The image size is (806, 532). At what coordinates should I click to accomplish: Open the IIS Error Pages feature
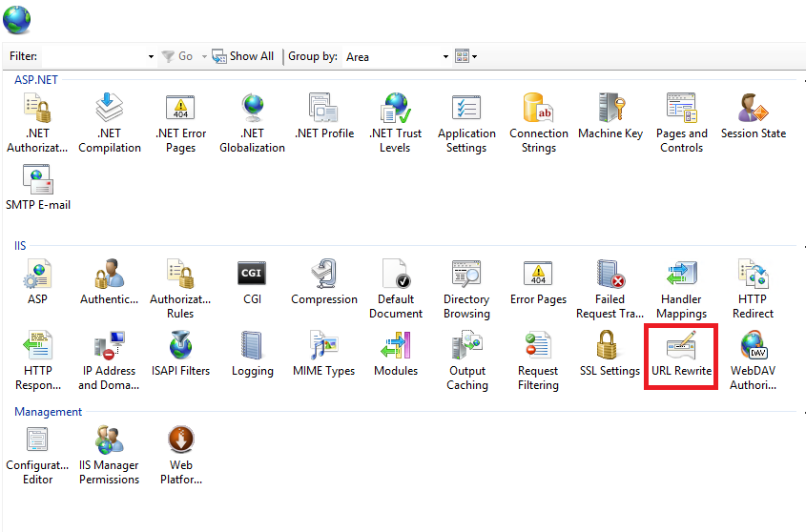tap(538, 282)
